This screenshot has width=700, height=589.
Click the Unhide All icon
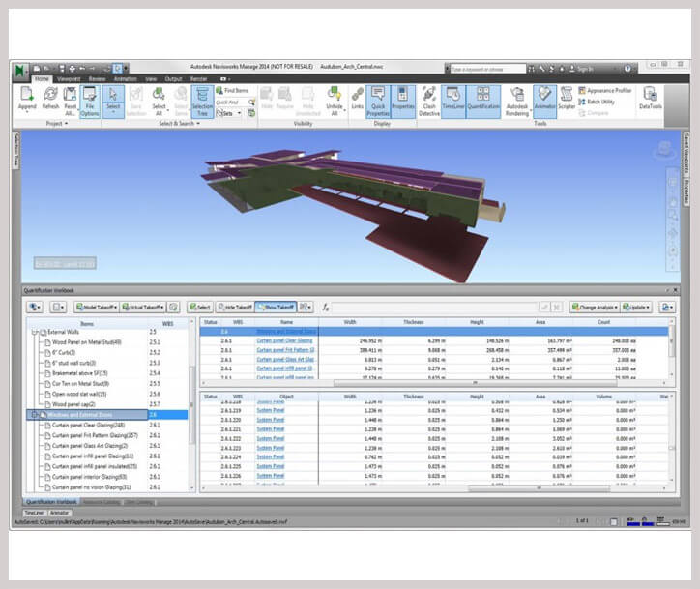pyautogui.click(x=335, y=102)
